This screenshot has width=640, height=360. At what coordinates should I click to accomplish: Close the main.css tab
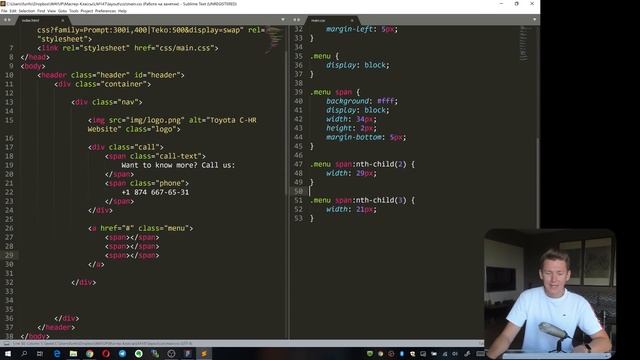[x=352, y=20]
